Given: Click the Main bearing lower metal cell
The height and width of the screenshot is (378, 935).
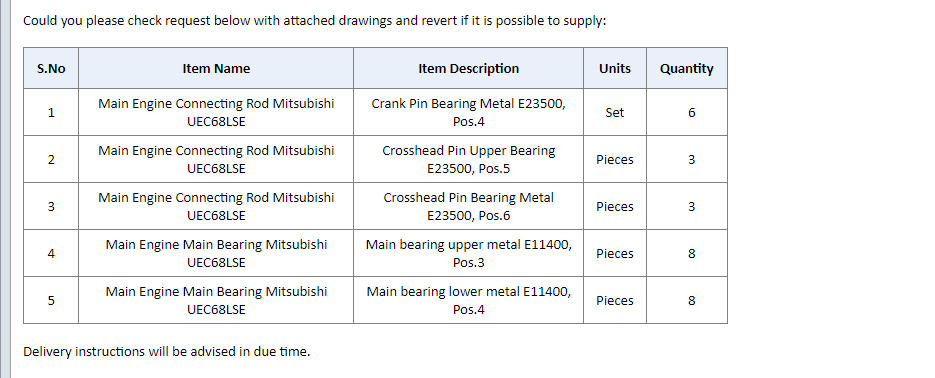Looking at the screenshot, I should click(x=468, y=300).
